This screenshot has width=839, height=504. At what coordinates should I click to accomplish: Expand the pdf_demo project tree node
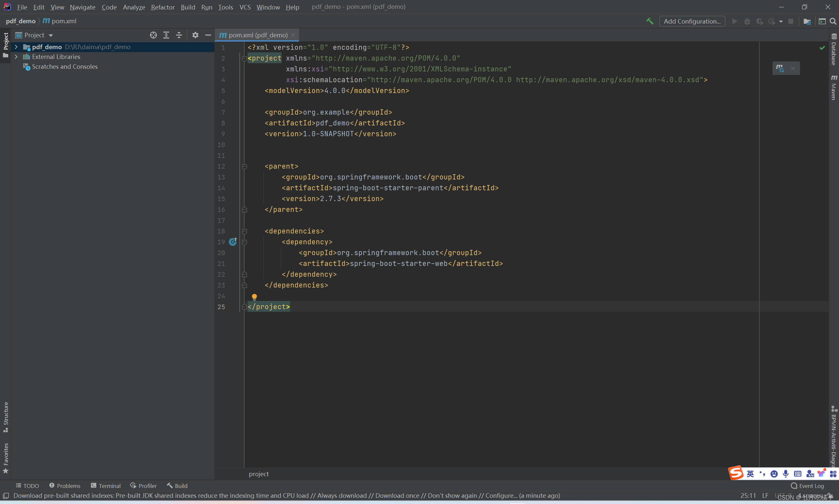(16, 47)
